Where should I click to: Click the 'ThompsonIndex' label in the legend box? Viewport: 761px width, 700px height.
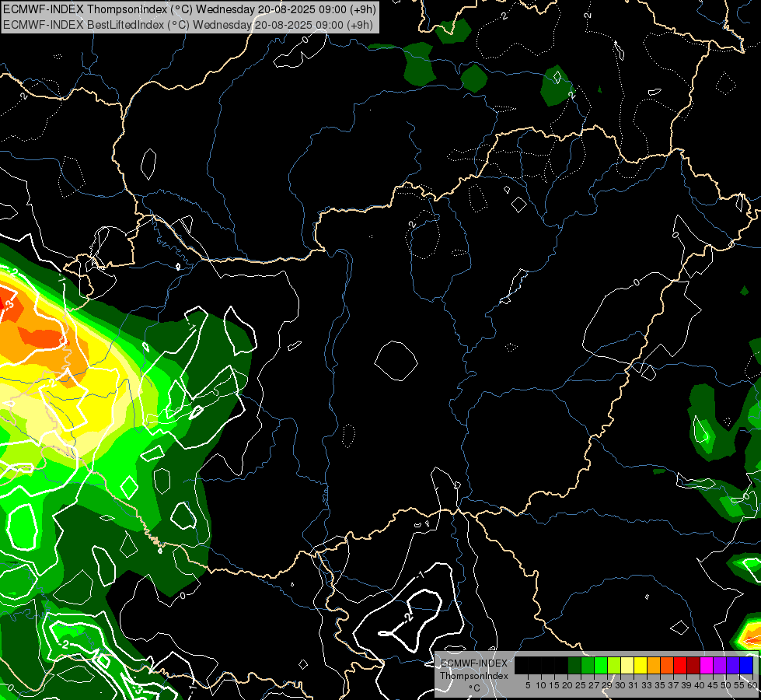click(x=474, y=676)
